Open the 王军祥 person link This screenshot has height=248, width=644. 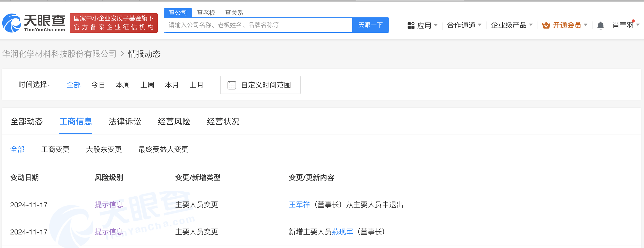(299, 205)
